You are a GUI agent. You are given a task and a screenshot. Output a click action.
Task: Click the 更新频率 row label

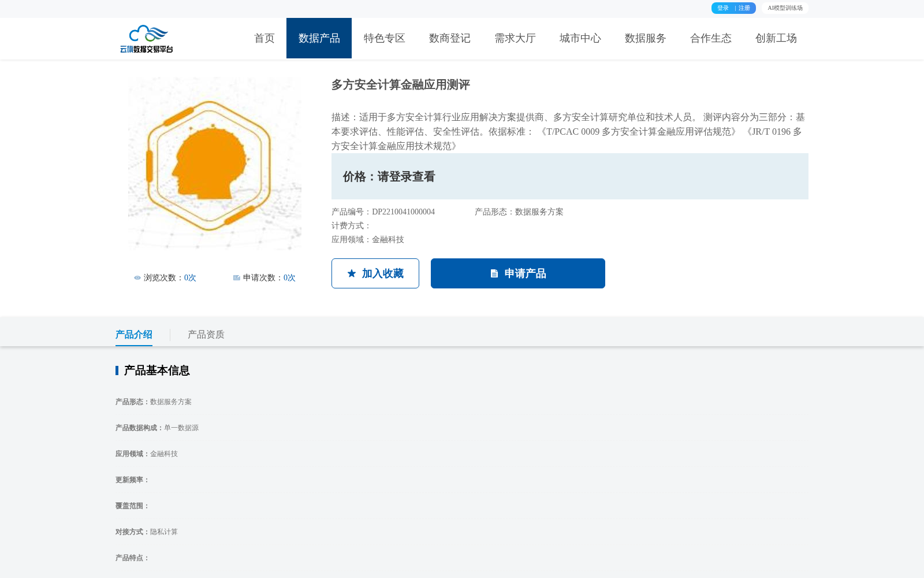[x=132, y=480]
